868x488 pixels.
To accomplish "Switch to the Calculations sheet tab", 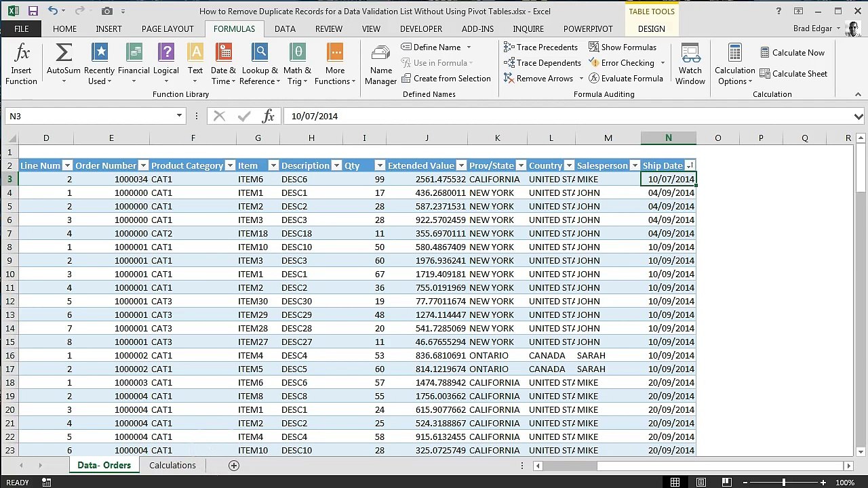I will (x=172, y=466).
